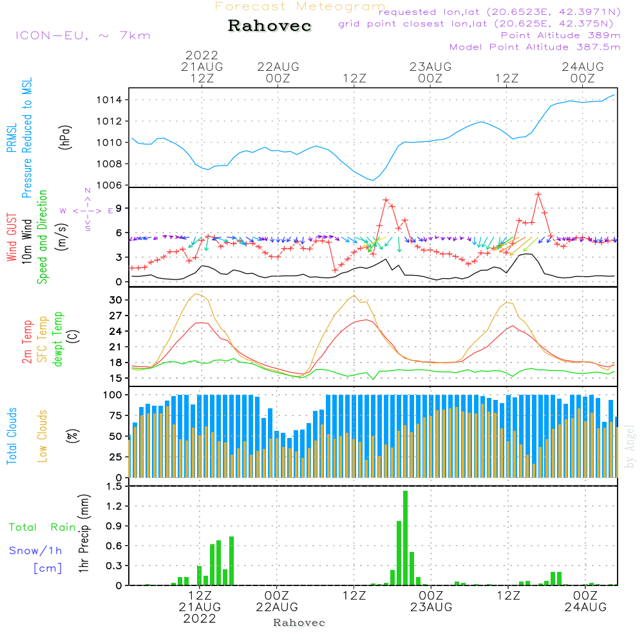Click the top '22AUG 00Z' time label

(x=278, y=72)
